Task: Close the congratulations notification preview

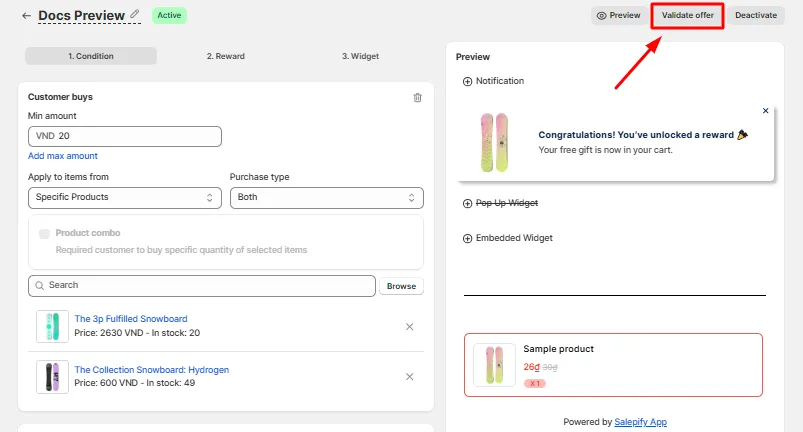Action: click(765, 111)
